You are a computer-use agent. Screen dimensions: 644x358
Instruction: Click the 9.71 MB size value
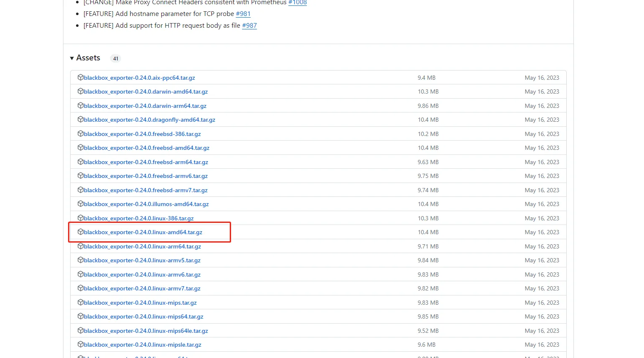coord(428,246)
